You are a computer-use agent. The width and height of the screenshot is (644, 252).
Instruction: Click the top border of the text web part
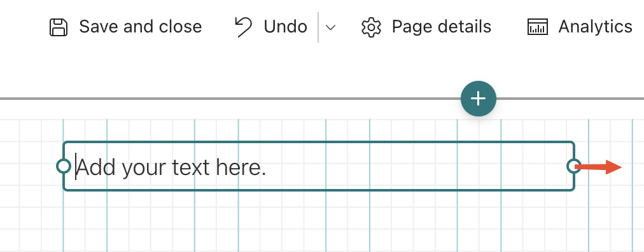(x=319, y=143)
